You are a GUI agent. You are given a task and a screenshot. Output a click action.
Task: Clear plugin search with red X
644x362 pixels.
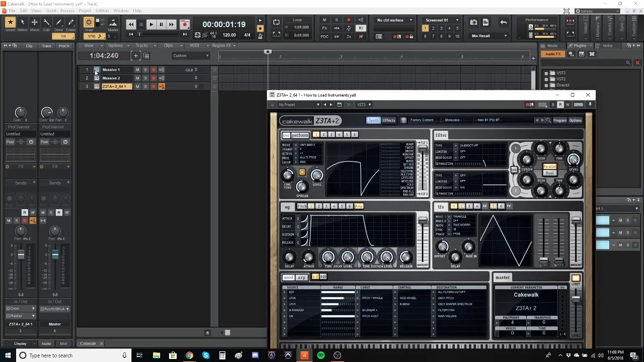(x=637, y=63)
